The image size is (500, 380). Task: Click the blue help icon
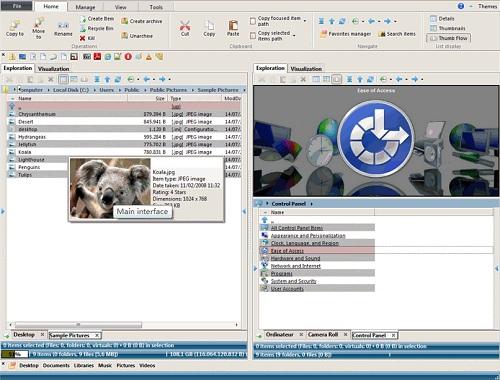pyautogui.click(x=461, y=6)
